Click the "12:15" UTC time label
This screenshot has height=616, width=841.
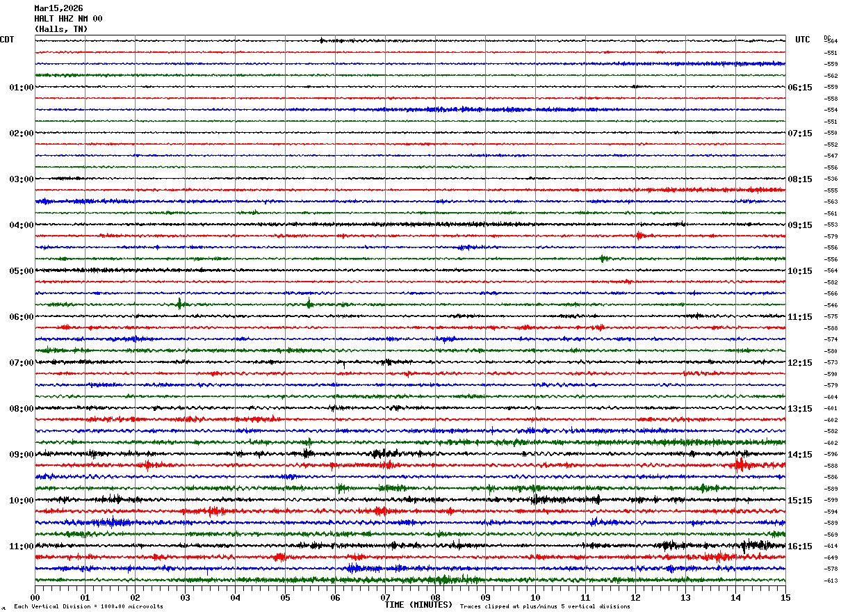point(800,363)
